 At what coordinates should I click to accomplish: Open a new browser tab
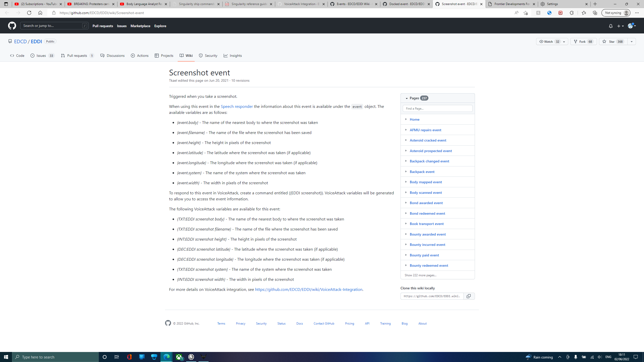click(x=595, y=4)
